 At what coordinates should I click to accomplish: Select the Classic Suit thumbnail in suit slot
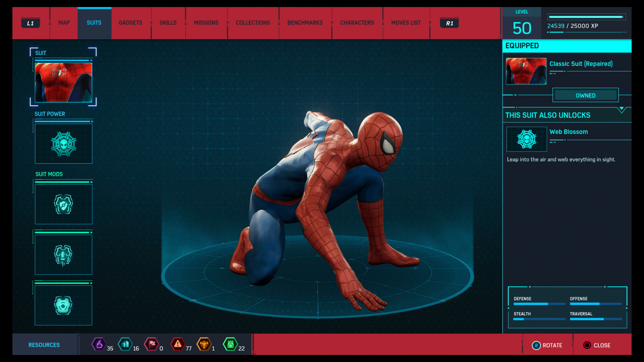point(63,82)
